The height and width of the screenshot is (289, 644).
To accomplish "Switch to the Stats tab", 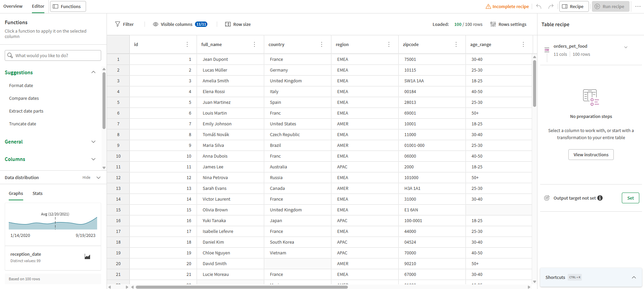I will (38, 194).
